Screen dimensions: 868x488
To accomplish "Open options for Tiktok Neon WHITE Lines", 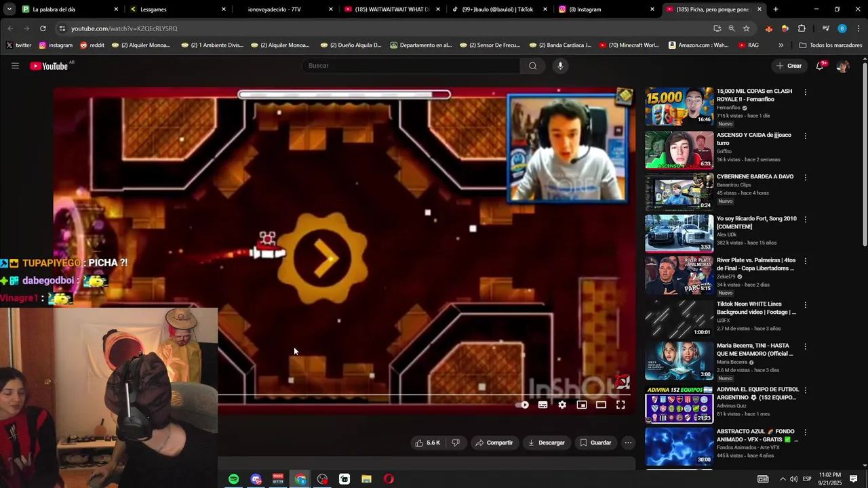I will 806,305.
